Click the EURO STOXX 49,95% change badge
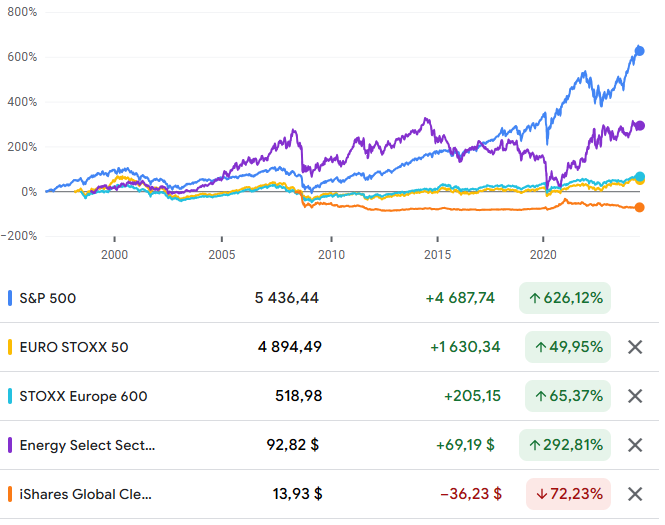 [x=568, y=347]
